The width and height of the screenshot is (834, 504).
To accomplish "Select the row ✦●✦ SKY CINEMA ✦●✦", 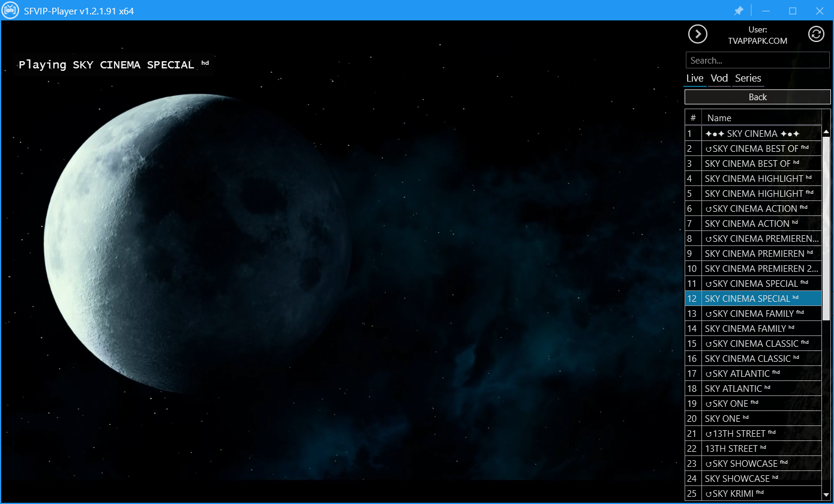I will coord(754,134).
